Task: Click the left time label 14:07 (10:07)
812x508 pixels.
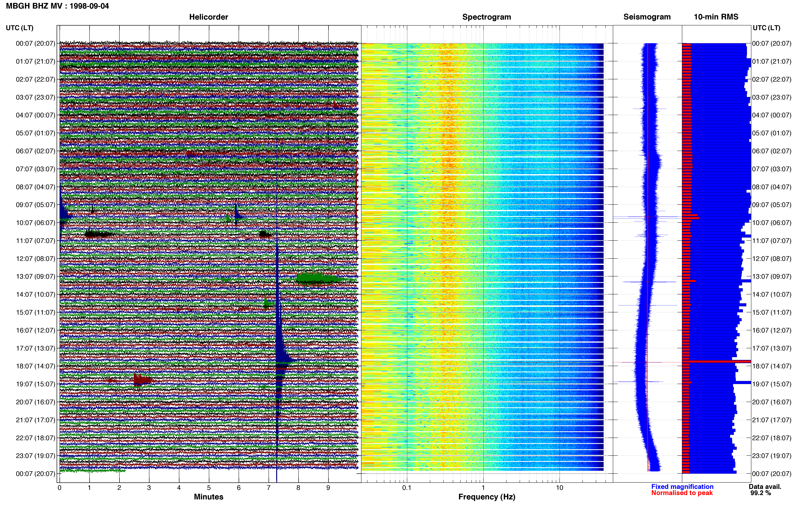Action: pyautogui.click(x=36, y=294)
